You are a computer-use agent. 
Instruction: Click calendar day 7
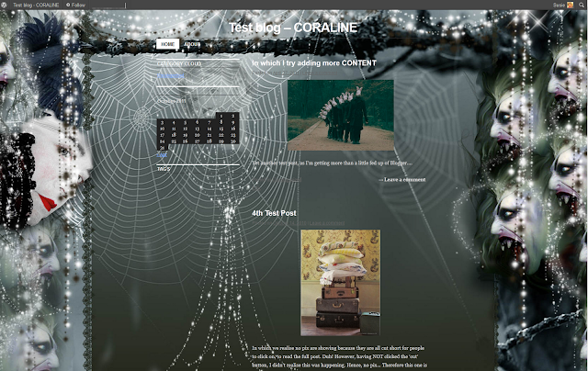209,122
